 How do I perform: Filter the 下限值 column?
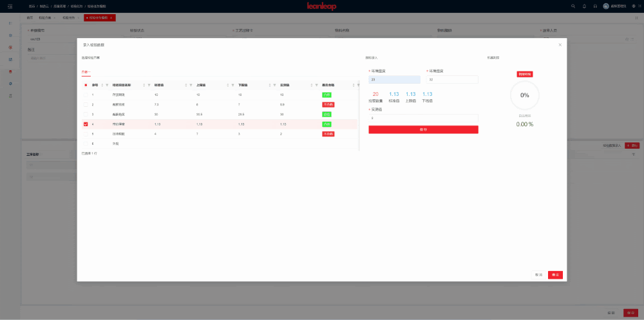tap(275, 85)
